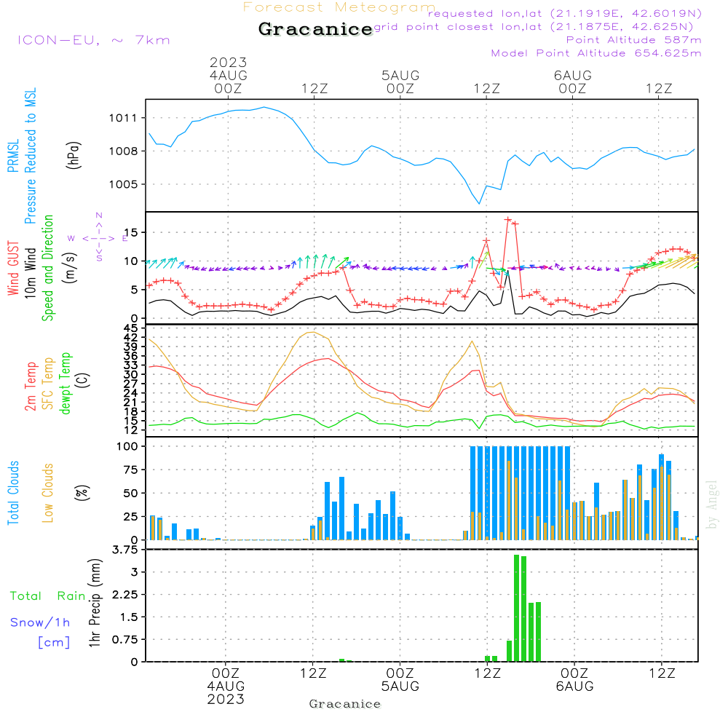Click the 15 value on wind axis
The image size is (728, 728).
pyautogui.click(x=131, y=232)
